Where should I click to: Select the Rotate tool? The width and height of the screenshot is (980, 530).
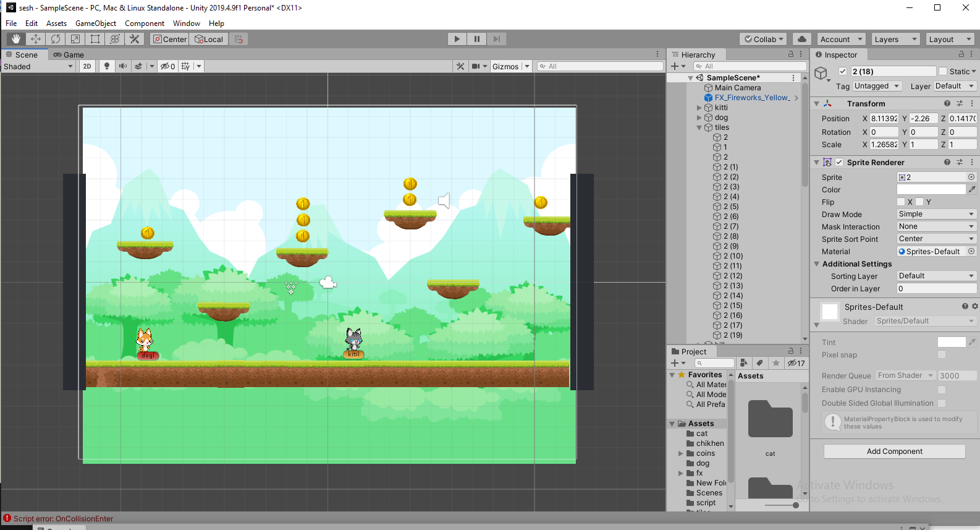tap(56, 39)
